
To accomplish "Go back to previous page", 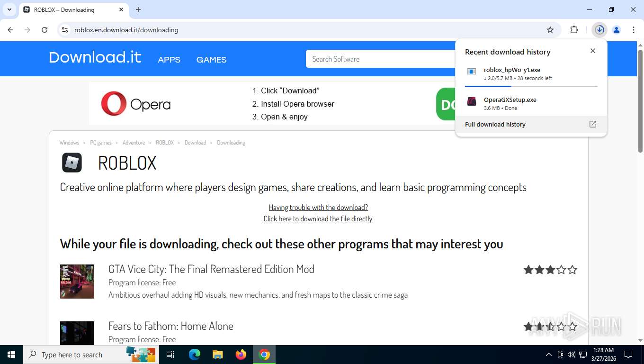I will click(x=10, y=30).
